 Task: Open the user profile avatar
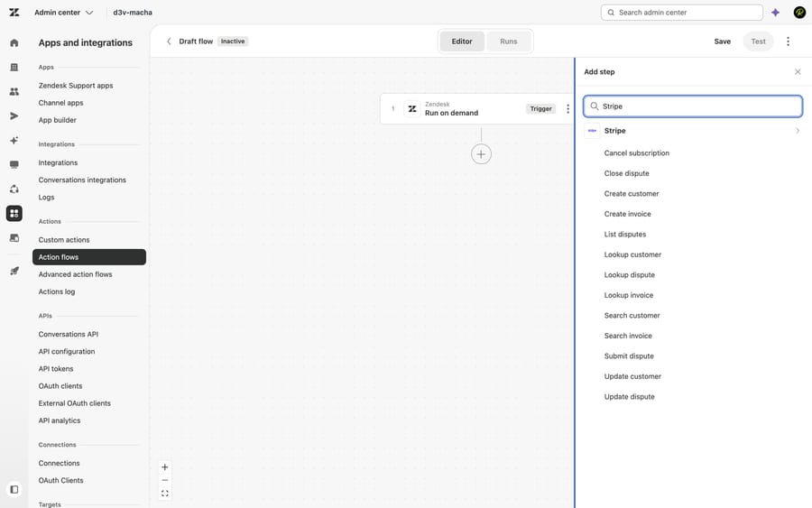799,13
